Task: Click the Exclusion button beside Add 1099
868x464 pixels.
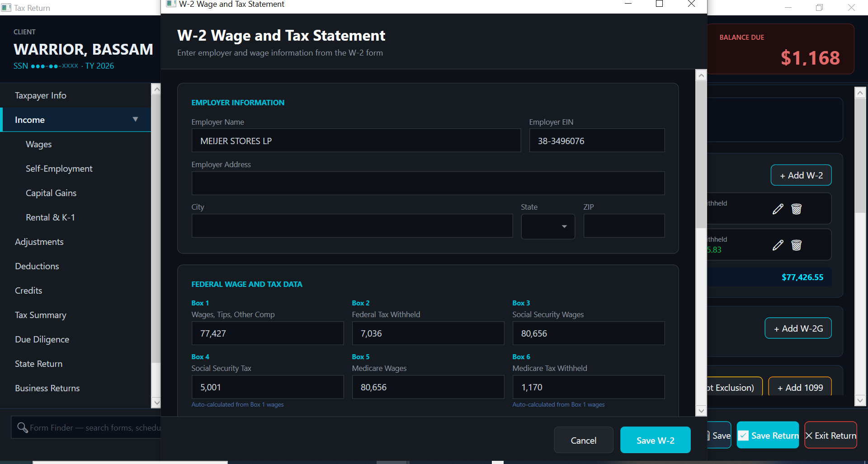Action: 735,387
